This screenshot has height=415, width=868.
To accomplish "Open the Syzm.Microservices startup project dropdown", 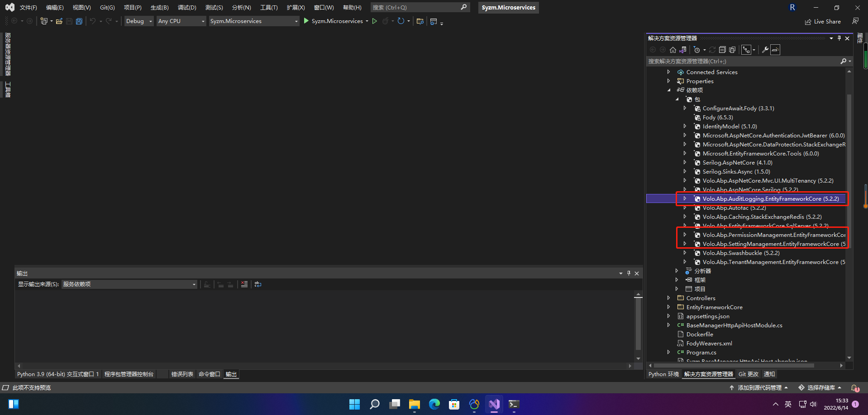I will pos(254,21).
